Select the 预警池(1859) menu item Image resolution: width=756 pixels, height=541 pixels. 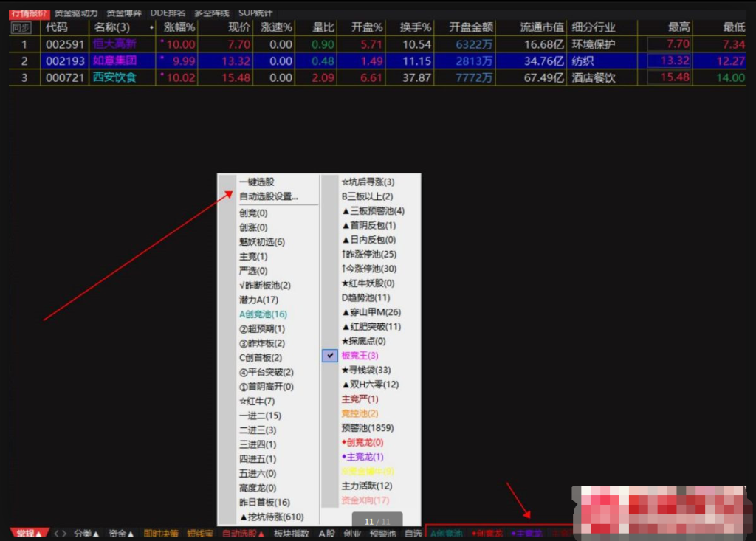coord(367,428)
